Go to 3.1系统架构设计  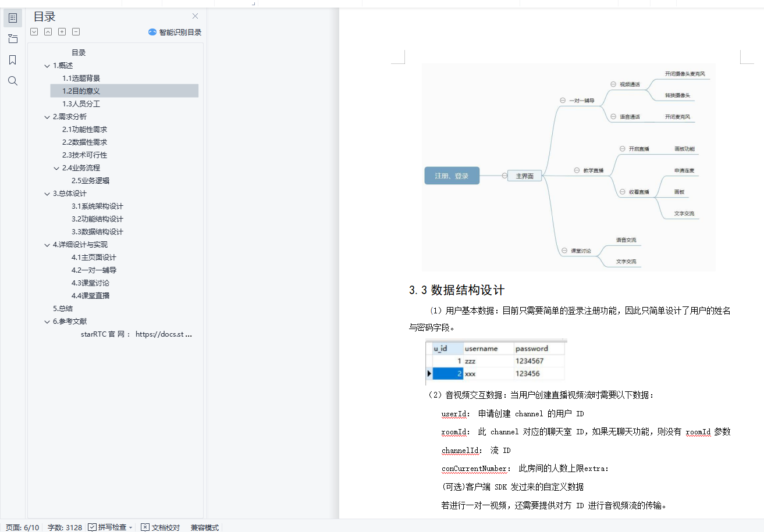97,206
